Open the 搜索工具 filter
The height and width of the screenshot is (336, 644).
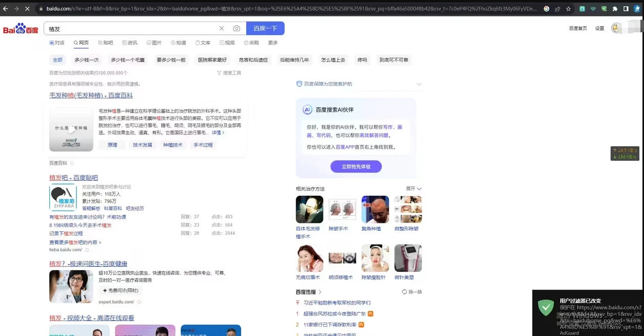click(x=229, y=73)
